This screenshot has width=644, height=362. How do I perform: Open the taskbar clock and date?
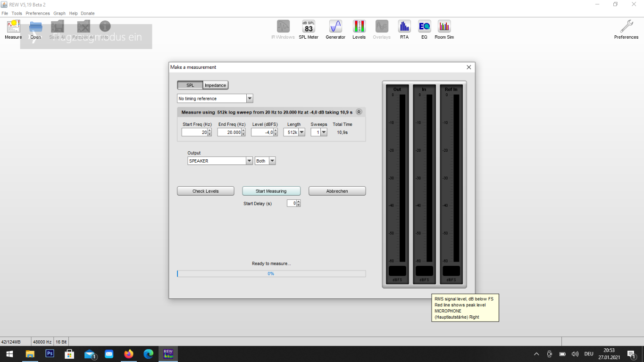[609, 354]
